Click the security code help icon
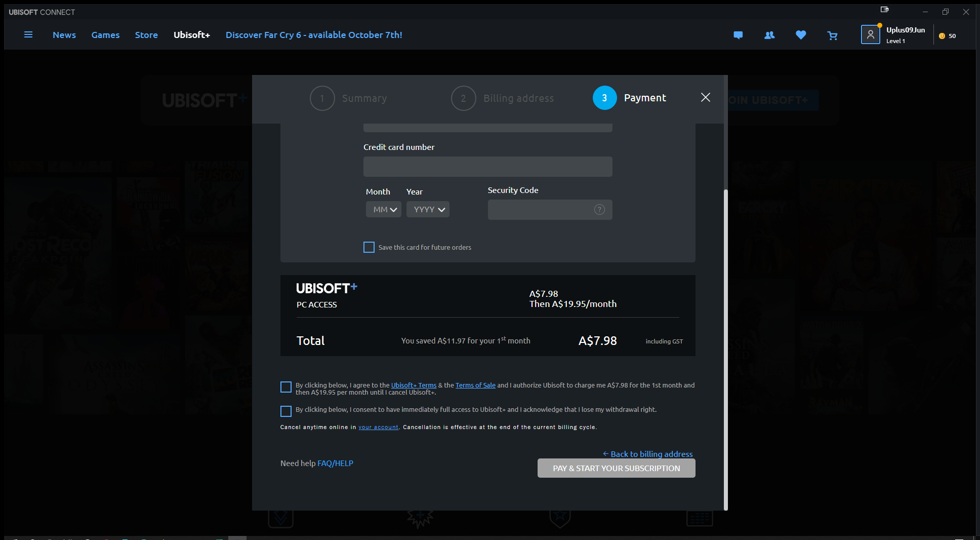Viewport: 980px width, 540px height. (599, 210)
